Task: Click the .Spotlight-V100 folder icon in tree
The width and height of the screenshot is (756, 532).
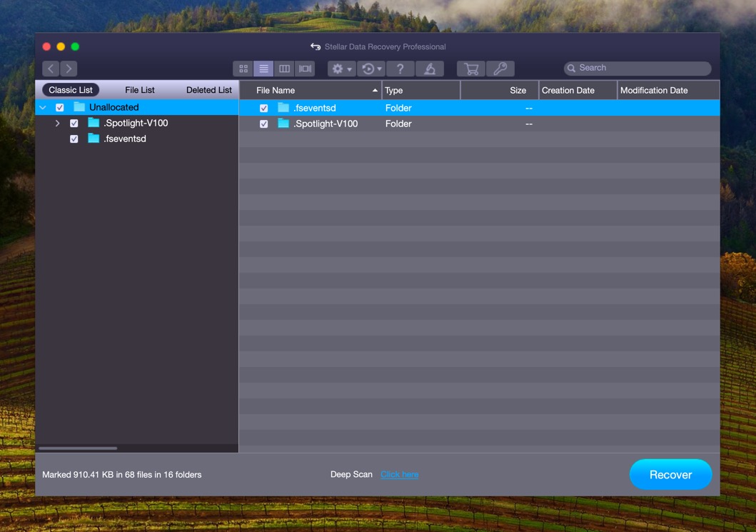Action: (94, 123)
